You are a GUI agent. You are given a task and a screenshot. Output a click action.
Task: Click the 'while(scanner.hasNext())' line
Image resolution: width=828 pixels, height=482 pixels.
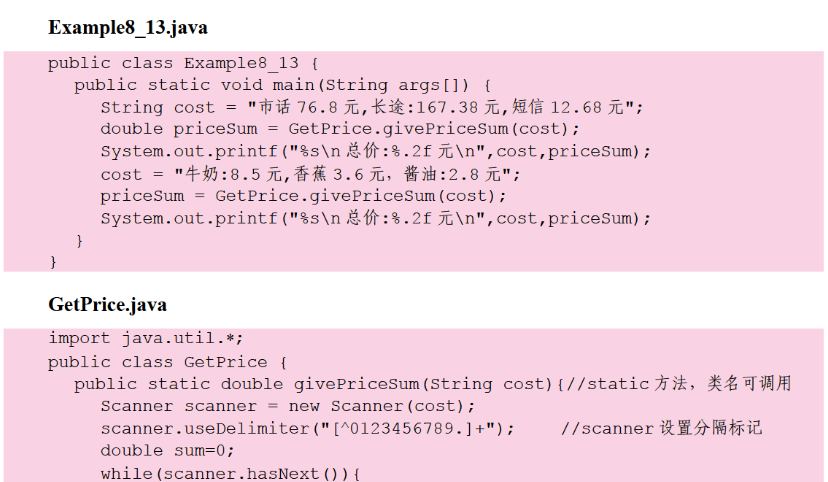click(230, 473)
